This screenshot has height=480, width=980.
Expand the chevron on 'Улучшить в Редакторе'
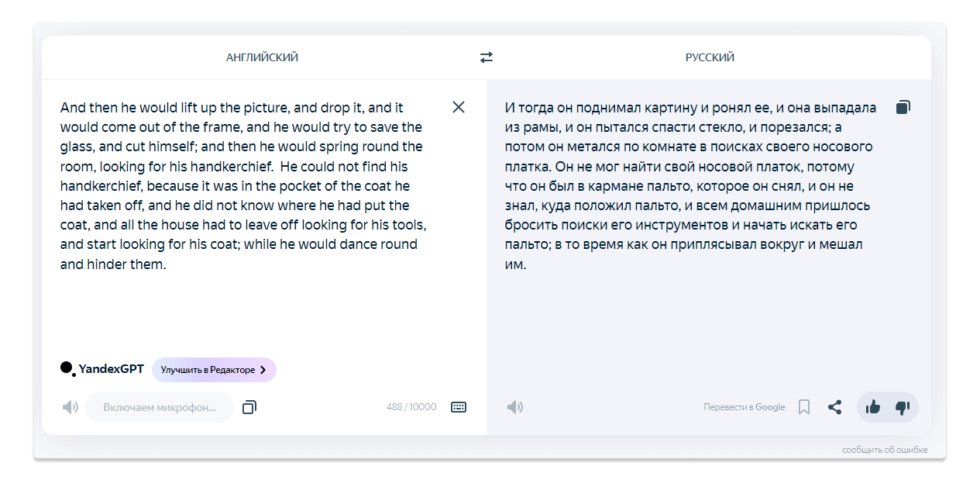pos(263,370)
